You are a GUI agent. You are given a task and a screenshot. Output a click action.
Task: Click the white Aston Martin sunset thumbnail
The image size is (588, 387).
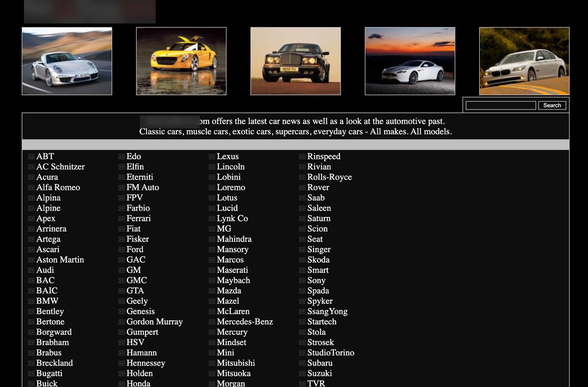(x=410, y=61)
